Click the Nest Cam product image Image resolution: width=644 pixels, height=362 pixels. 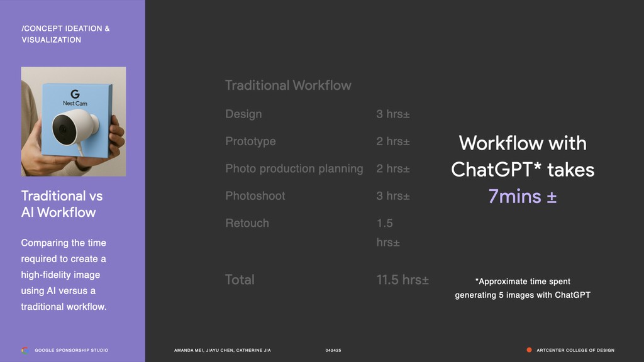74,121
